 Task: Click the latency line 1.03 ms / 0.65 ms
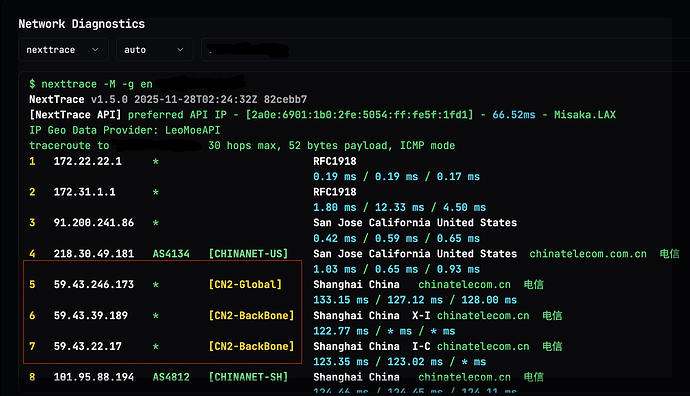pos(396,269)
